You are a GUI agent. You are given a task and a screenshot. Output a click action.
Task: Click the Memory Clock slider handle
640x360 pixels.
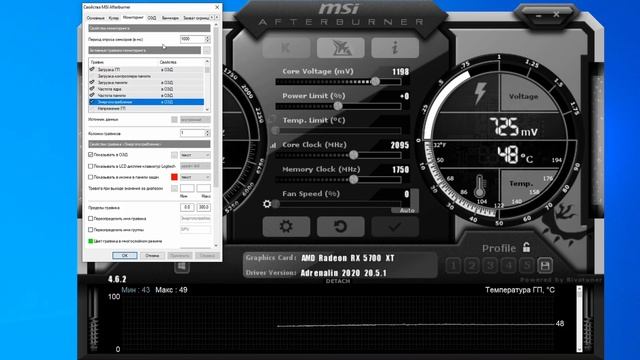[354, 180]
